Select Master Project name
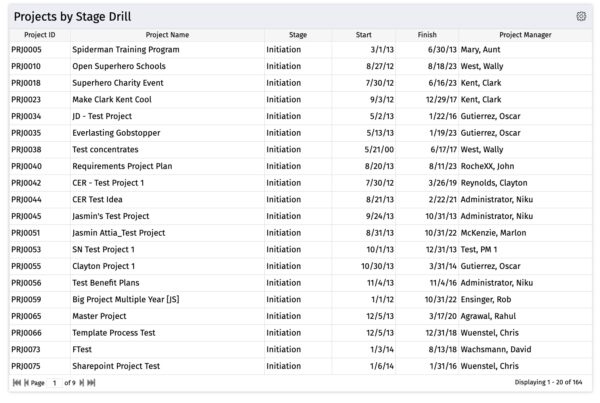Screen dimensions: 600x403 (x=99, y=316)
